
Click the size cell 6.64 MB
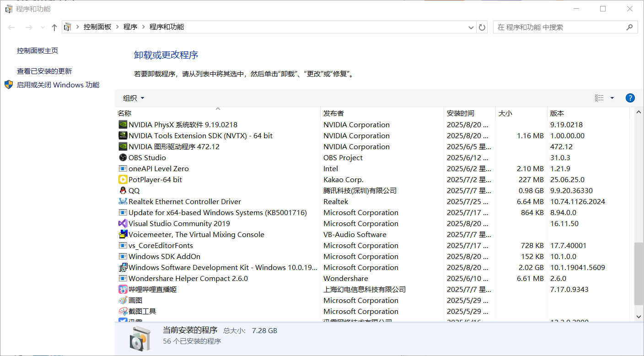tap(530, 201)
